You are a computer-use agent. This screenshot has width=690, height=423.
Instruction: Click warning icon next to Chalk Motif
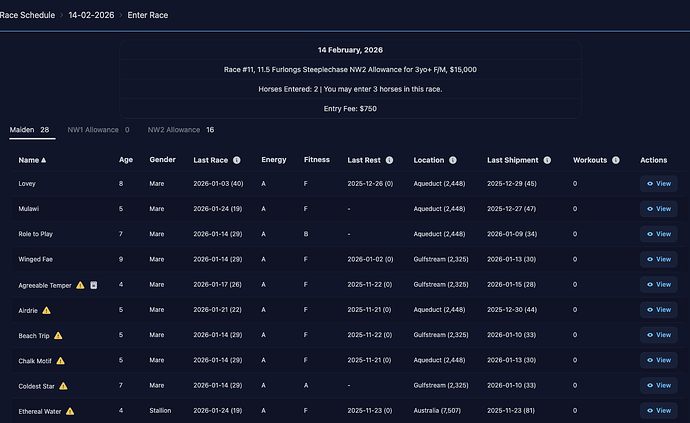60,360
